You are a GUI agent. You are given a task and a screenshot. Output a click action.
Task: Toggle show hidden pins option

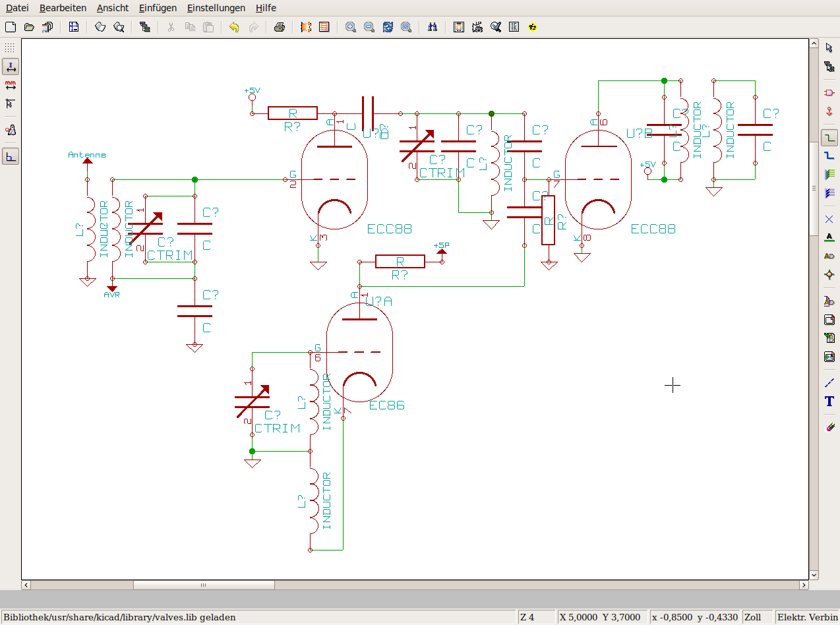(10, 130)
